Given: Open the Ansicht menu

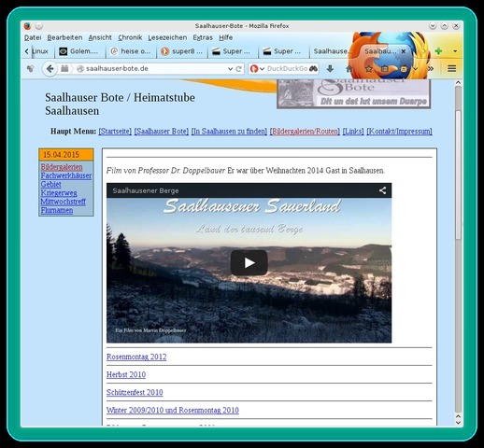Looking at the screenshot, I should point(100,37).
